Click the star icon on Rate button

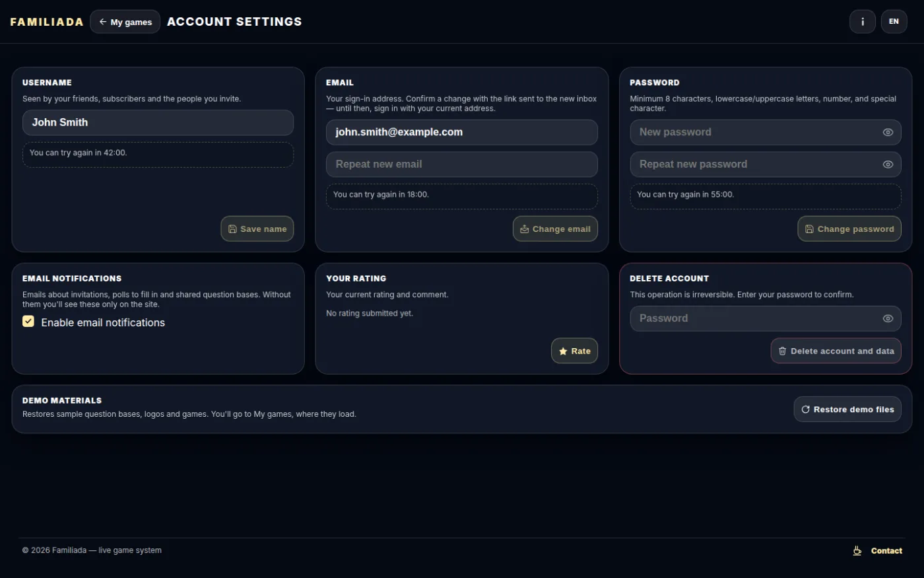[x=563, y=351]
